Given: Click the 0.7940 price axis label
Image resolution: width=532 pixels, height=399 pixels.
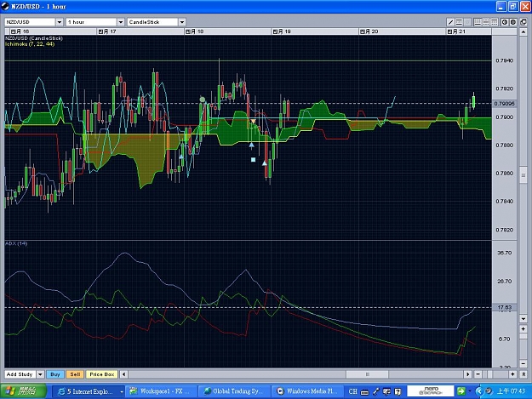Looking at the screenshot, I should 505,60.
